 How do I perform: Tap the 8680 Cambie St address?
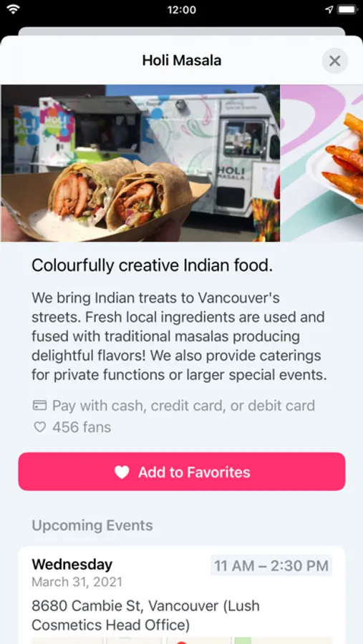tap(145, 615)
